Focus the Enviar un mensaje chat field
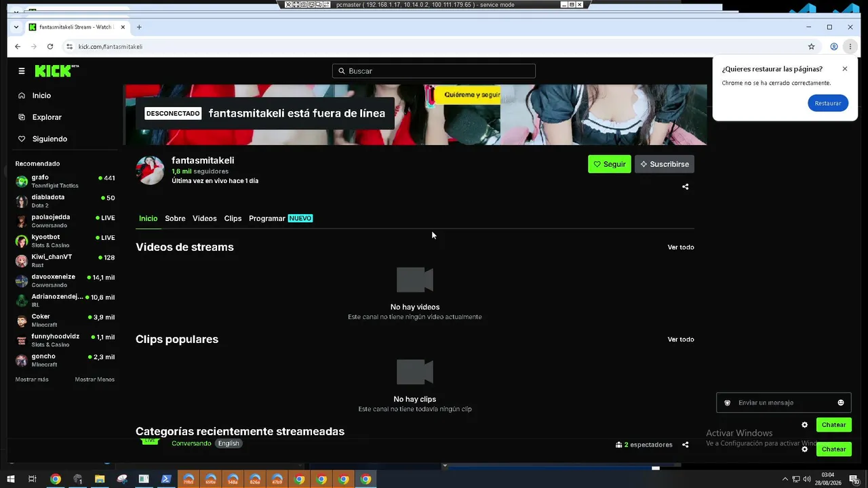 784,403
